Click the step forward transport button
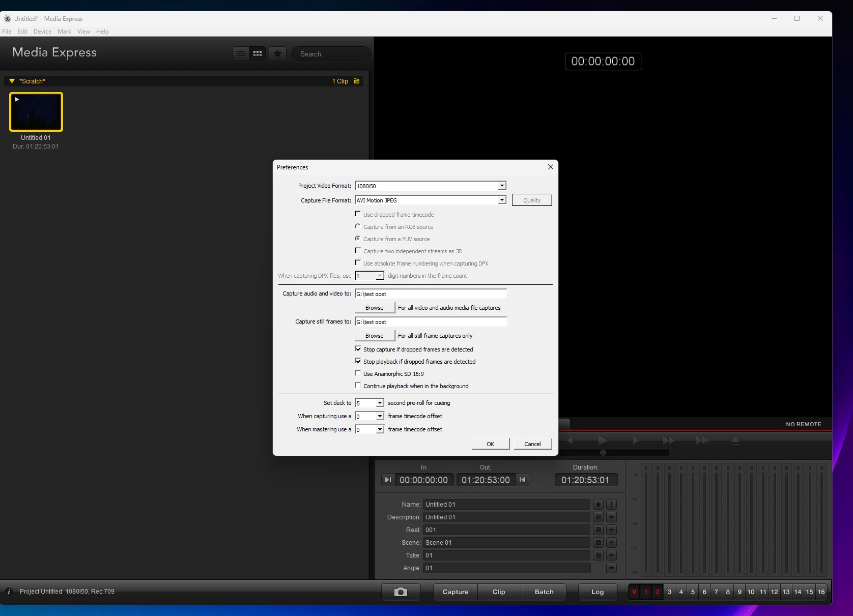The image size is (853, 616). [635, 440]
